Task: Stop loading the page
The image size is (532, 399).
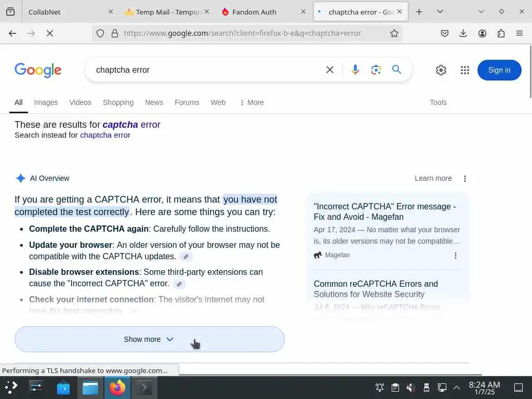Action: coord(49,33)
